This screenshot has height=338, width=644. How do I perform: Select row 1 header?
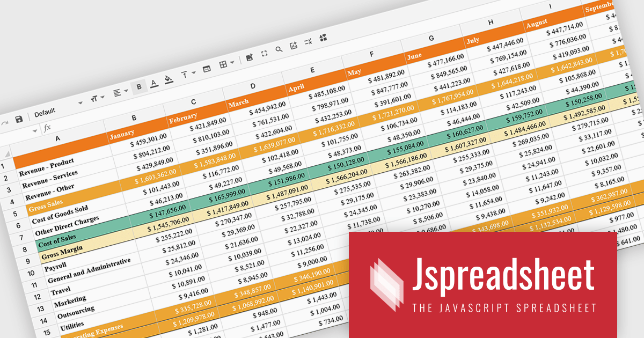pos(7,166)
